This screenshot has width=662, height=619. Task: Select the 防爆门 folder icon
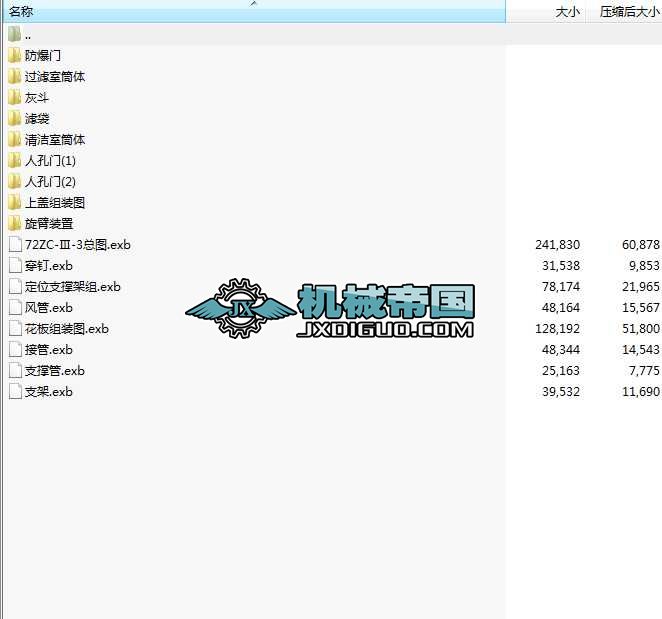tap(14, 55)
